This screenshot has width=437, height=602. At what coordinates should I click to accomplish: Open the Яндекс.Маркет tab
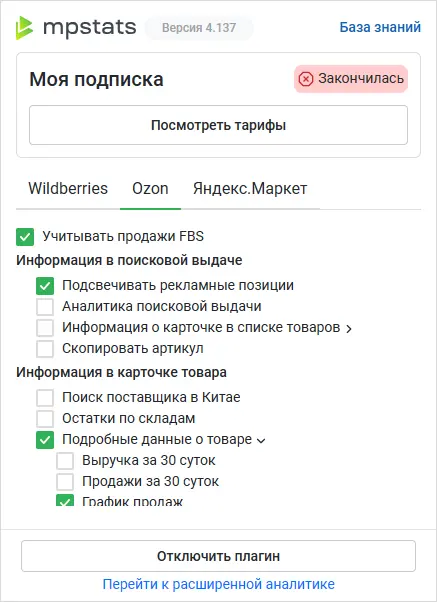[250, 189]
